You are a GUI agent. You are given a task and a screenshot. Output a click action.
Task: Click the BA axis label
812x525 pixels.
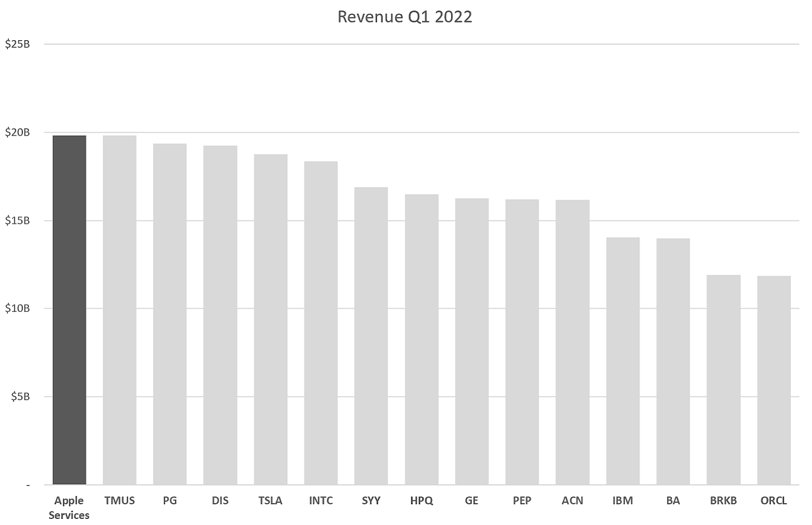pos(673,500)
